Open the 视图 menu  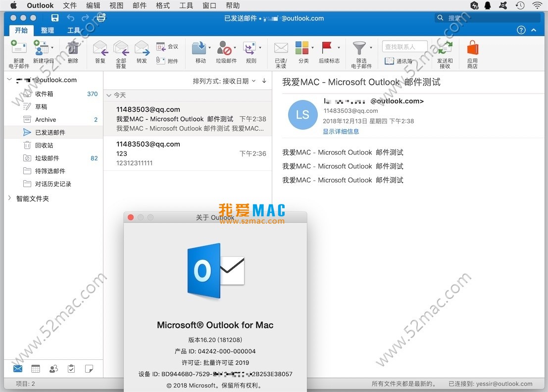tap(116, 5)
